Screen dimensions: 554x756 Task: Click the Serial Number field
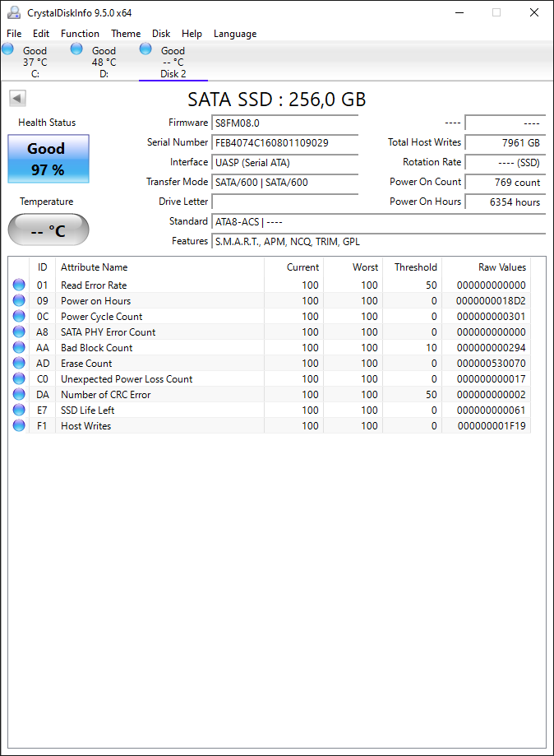pos(284,142)
